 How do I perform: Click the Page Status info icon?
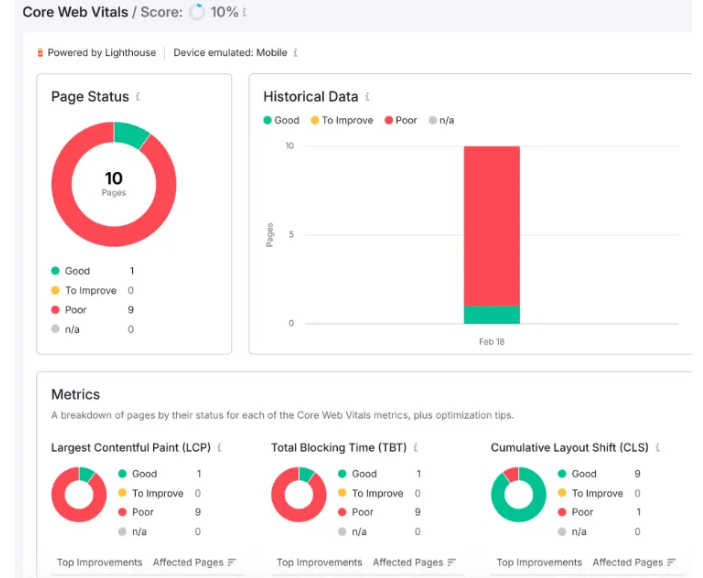click(x=138, y=97)
